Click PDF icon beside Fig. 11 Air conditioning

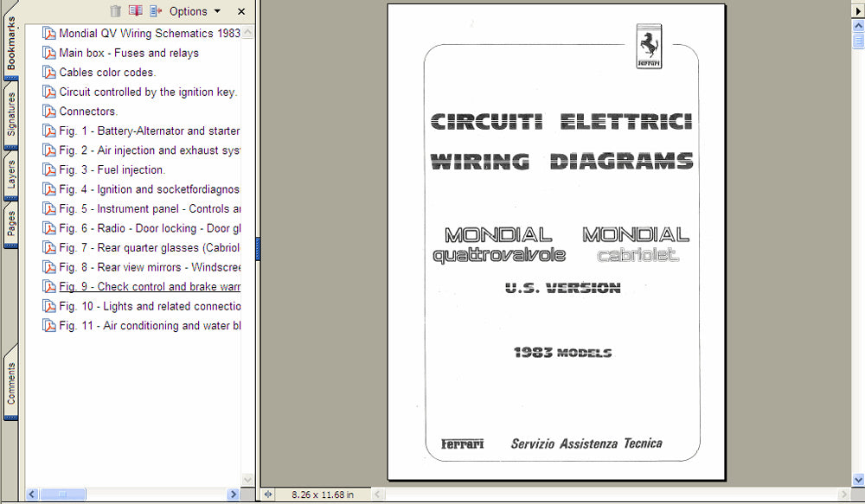[x=49, y=326]
